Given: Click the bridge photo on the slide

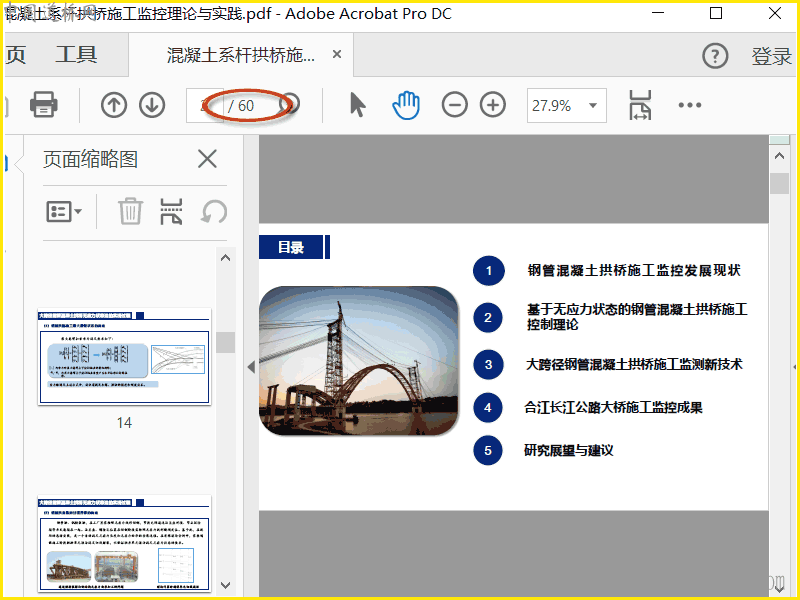Looking at the screenshot, I should (359, 361).
